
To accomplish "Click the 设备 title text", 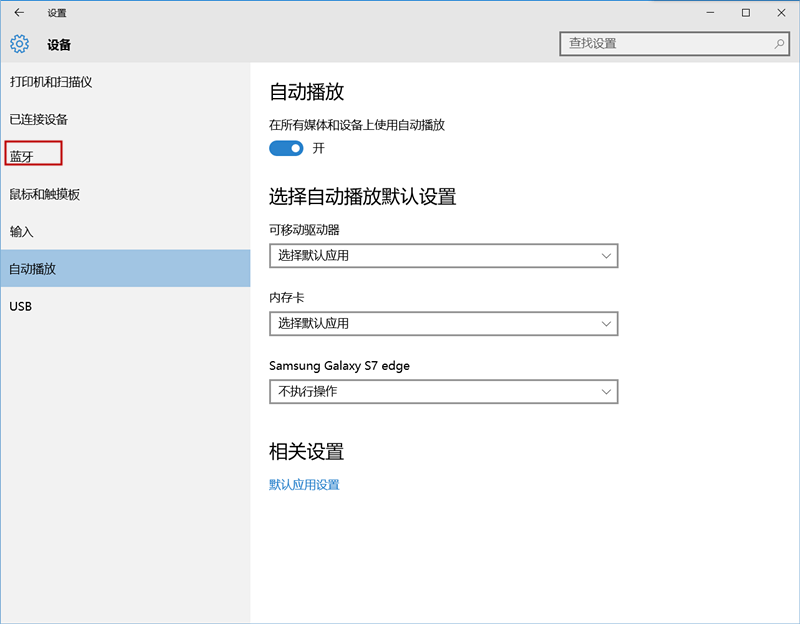I will coord(59,45).
